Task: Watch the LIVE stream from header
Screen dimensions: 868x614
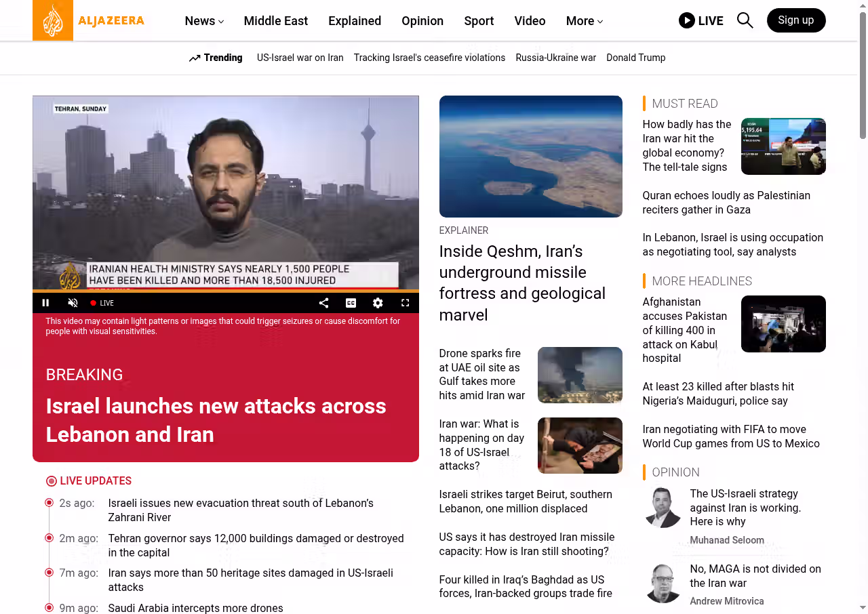Action: click(x=701, y=20)
